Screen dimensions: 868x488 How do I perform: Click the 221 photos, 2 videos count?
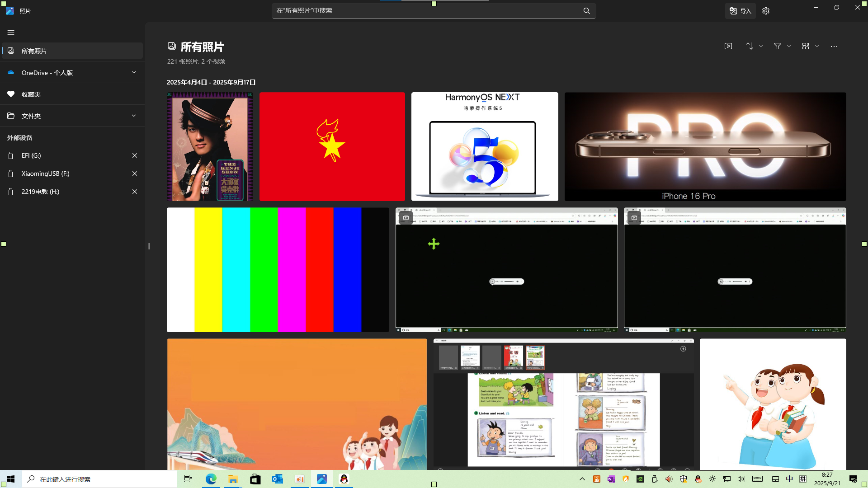pyautogui.click(x=196, y=61)
